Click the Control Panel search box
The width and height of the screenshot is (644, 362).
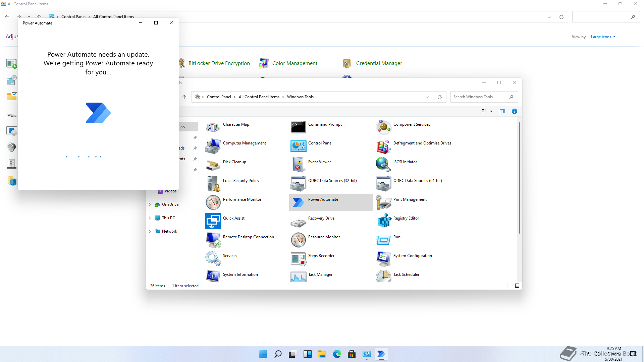pyautogui.click(x=606, y=17)
